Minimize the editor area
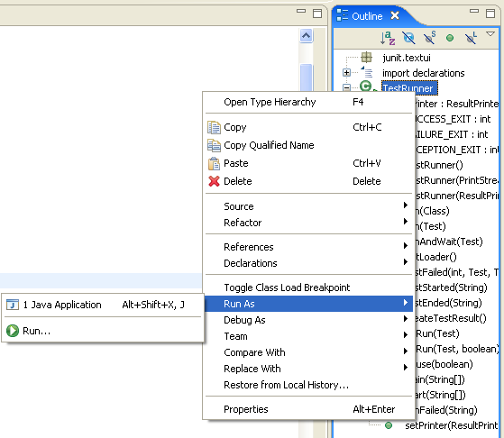Screen dimensions: 504x438 click(x=301, y=11)
